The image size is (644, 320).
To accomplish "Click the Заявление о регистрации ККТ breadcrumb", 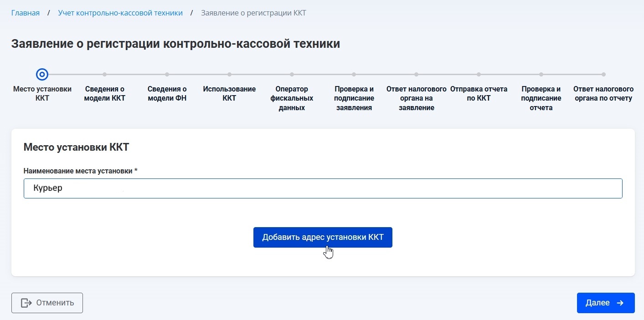I will pos(253,13).
